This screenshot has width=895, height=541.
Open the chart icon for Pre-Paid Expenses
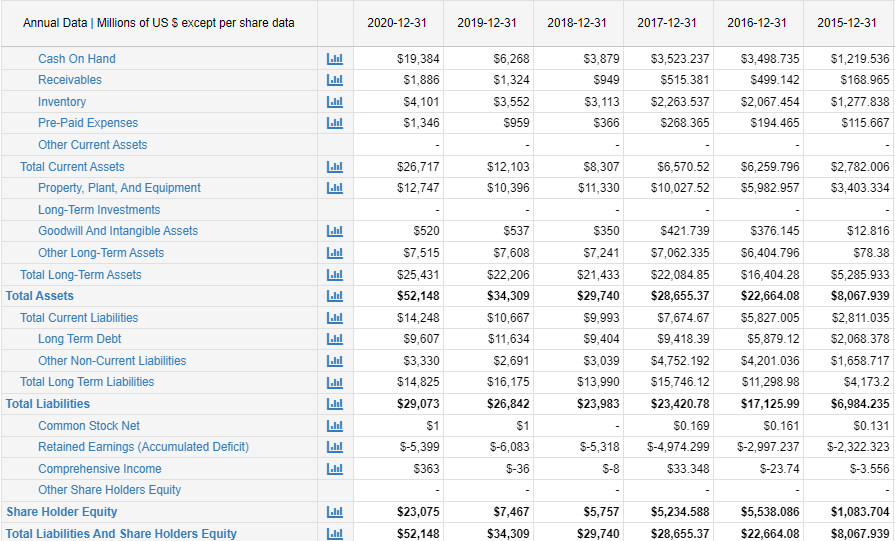click(x=334, y=123)
